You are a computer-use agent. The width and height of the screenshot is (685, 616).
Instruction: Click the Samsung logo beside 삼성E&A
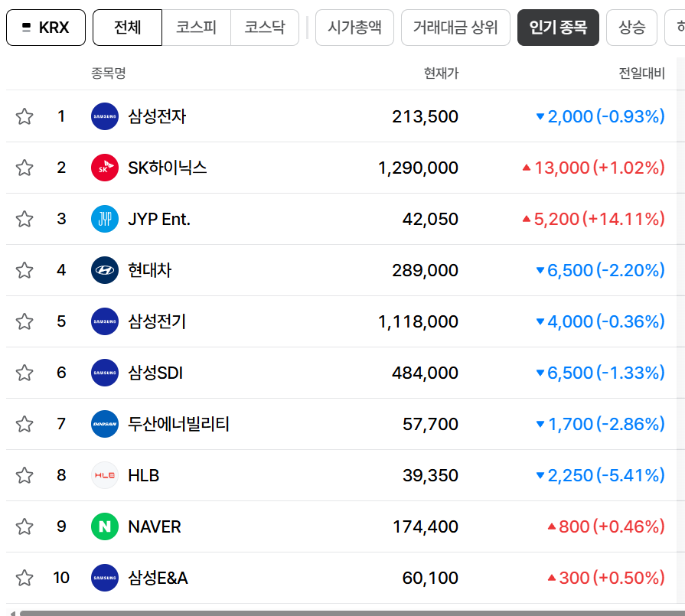click(x=105, y=578)
